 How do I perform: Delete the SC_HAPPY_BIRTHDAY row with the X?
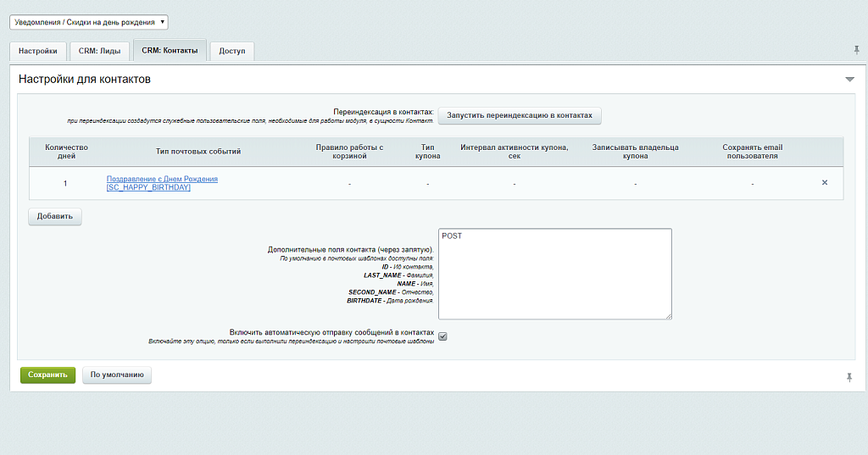[x=825, y=183]
